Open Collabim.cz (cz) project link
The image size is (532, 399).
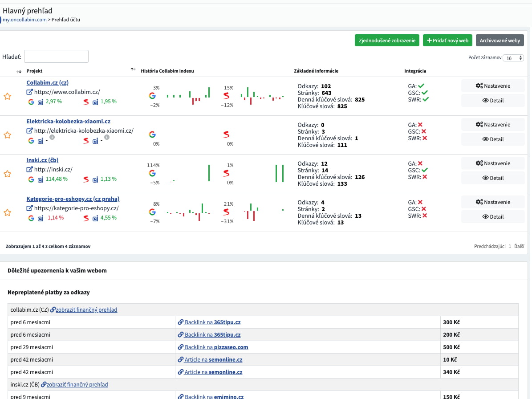tap(48, 82)
